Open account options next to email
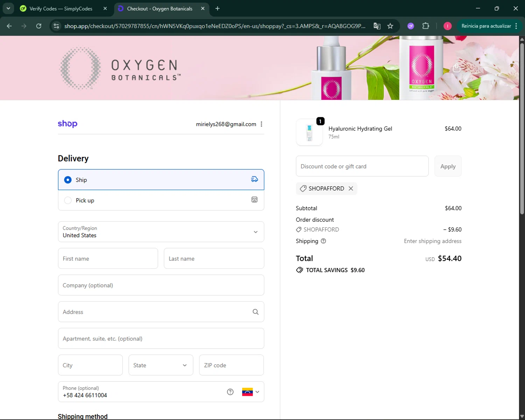Image resolution: width=525 pixels, height=420 pixels. pyautogui.click(x=261, y=124)
